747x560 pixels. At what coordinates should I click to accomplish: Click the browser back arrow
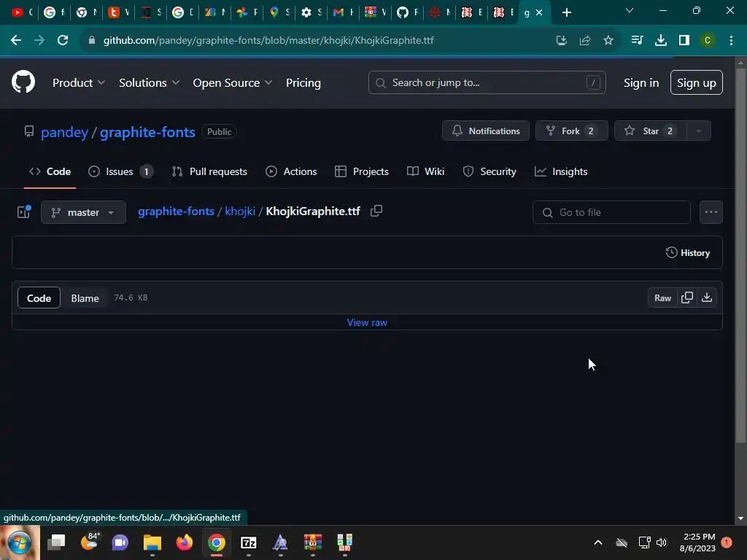pos(16,41)
